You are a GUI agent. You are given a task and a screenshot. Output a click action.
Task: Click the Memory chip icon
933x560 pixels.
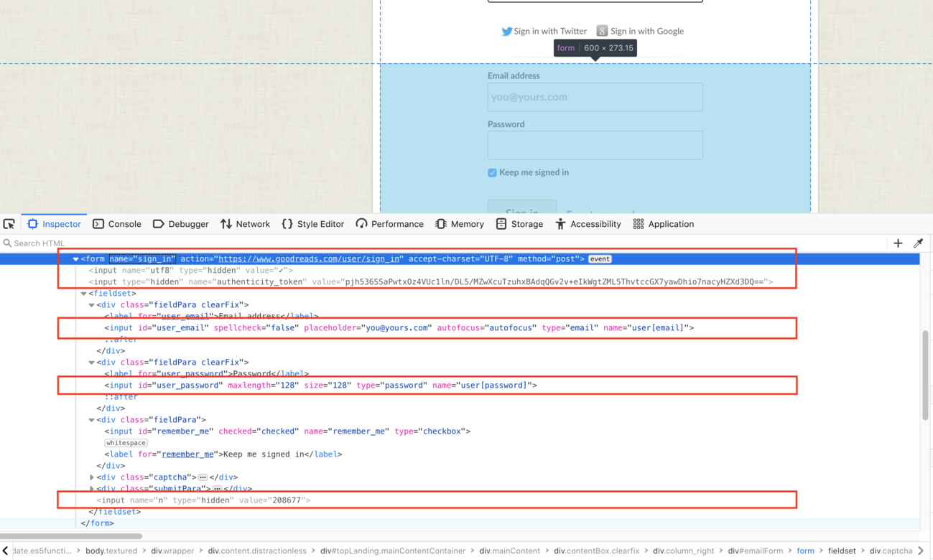[441, 224]
